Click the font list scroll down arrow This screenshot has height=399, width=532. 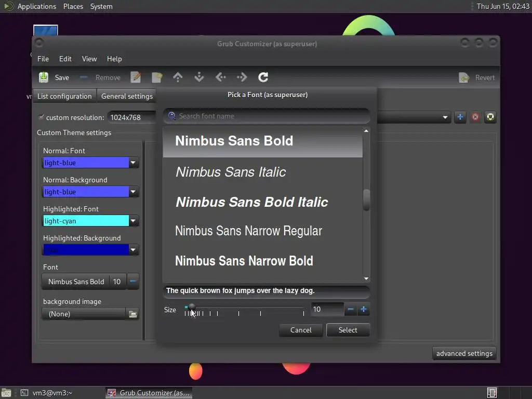click(x=366, y=278)
